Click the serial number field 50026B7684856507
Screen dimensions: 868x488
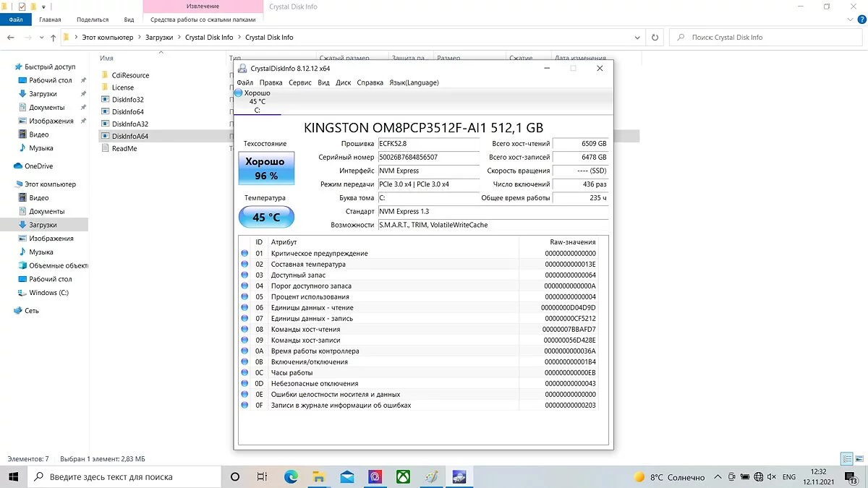click(x=429, y=158)
